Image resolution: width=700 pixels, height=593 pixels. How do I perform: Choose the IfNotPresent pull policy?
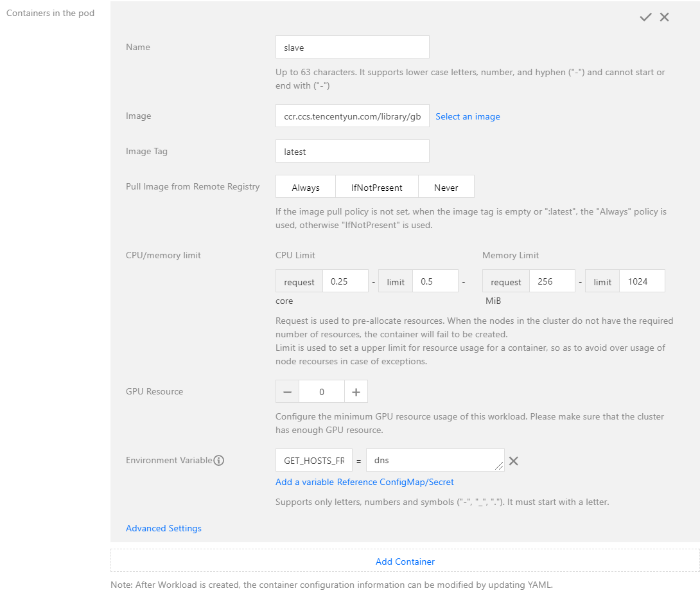[x=377, y=188]
